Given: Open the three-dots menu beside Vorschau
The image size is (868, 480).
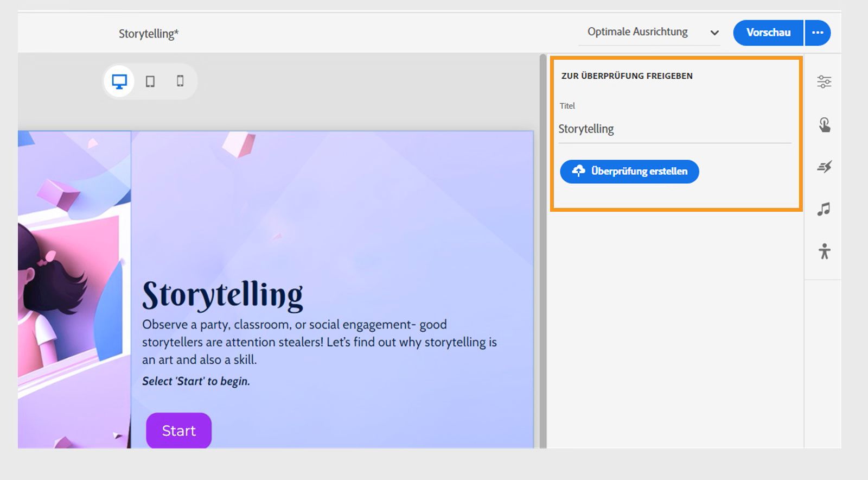Looking at the screenshot, I should pyautogui.click(x=818, y=33).
